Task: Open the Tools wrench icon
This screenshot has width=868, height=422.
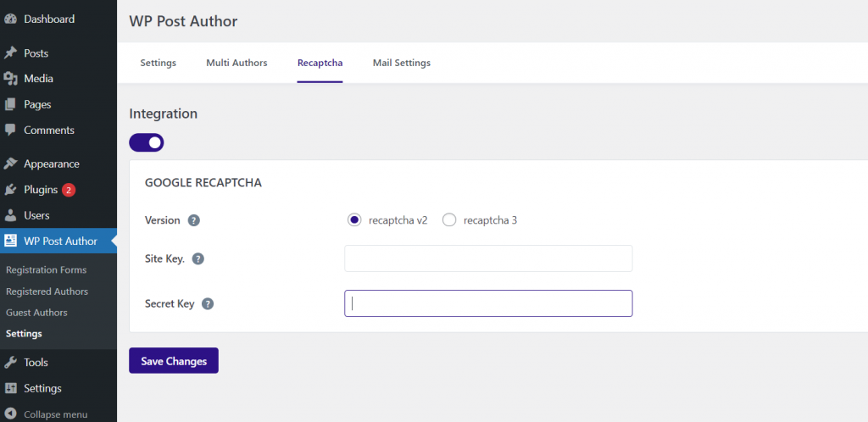Action: click(x=10, y=363)
